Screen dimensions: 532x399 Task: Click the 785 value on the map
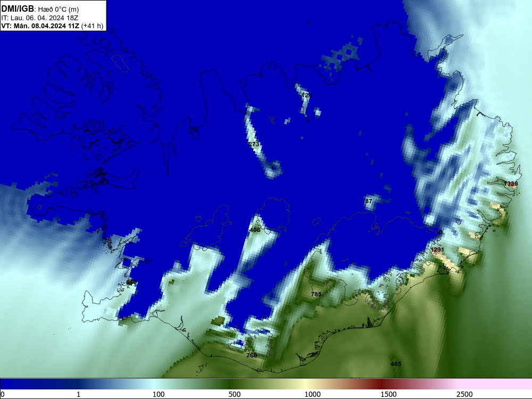tap(316, 294)
